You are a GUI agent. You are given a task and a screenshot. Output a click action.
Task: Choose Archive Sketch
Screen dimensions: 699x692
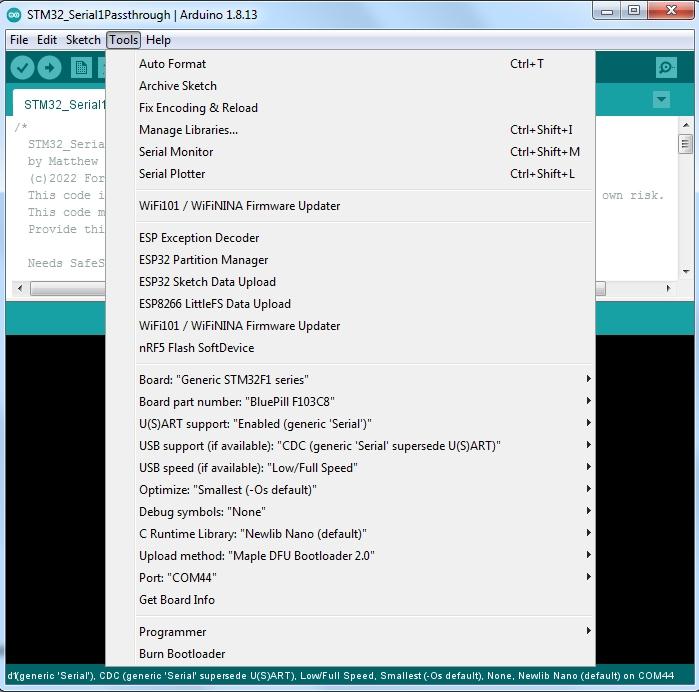[350, 86]
